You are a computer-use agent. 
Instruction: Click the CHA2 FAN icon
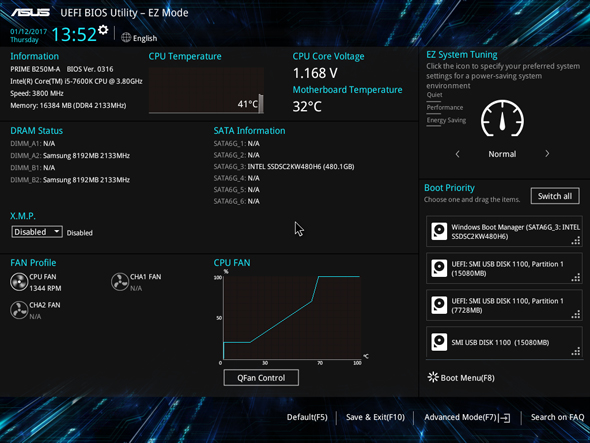pyautogui.click(x=19, y=310)
